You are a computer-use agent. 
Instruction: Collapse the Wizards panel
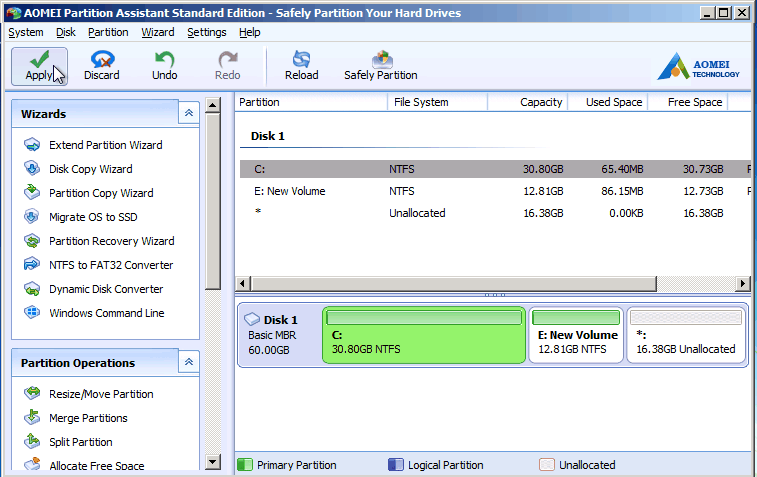coord(189,113)
